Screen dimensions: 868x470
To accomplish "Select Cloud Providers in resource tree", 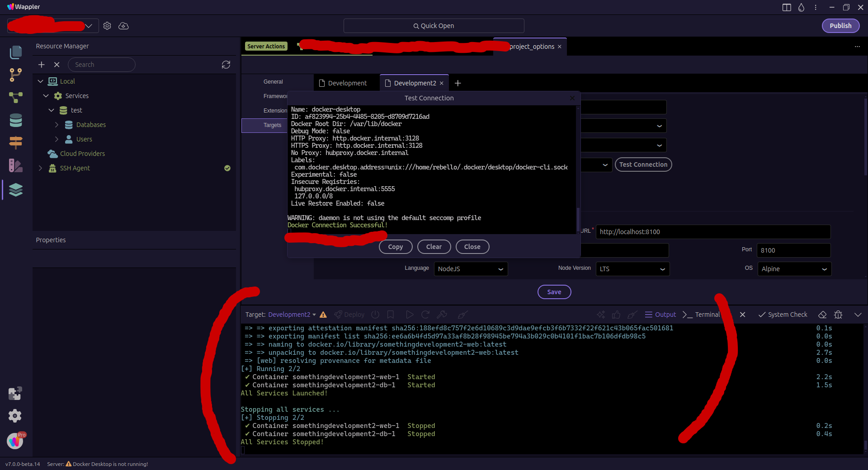I will coord(82,154).
